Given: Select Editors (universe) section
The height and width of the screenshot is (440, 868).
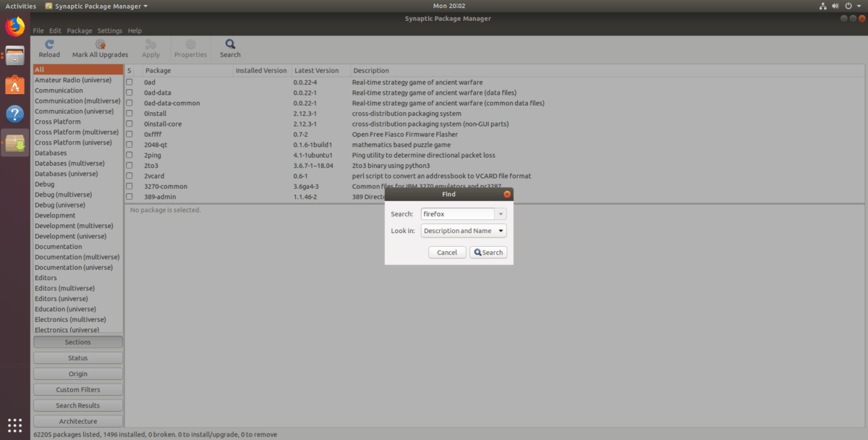Looking at the screenshot, I should 78,299.
